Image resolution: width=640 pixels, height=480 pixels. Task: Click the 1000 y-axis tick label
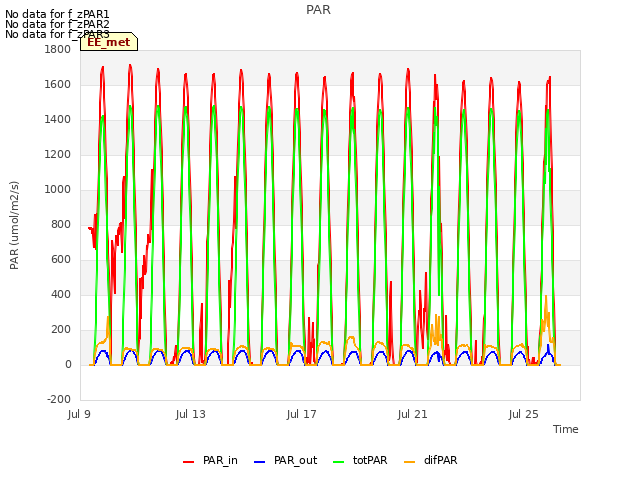tap(58, 189)
